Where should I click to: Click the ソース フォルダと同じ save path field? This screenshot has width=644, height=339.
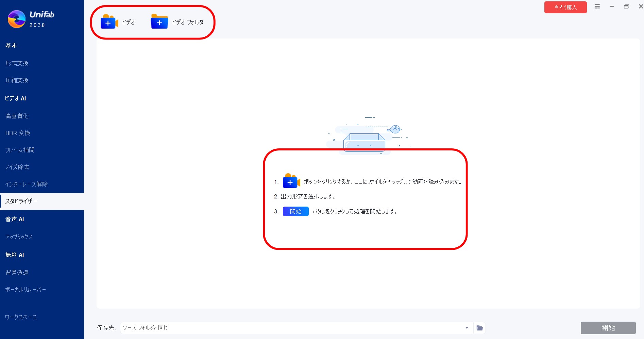pos(292,328)
